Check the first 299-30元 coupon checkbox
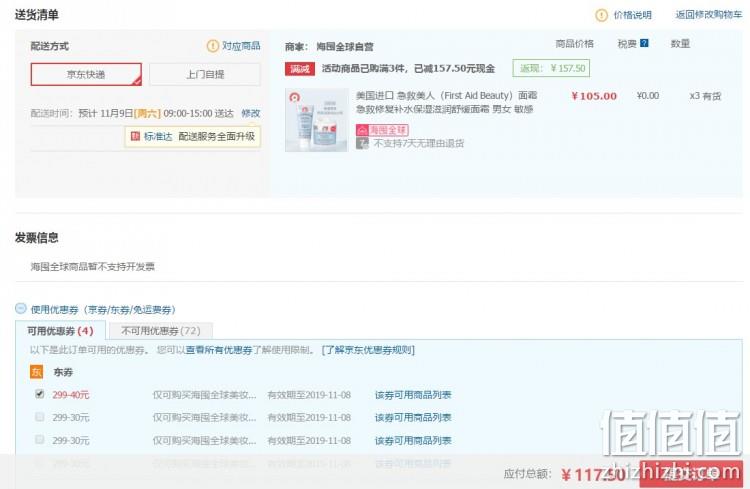 point(40,416)
